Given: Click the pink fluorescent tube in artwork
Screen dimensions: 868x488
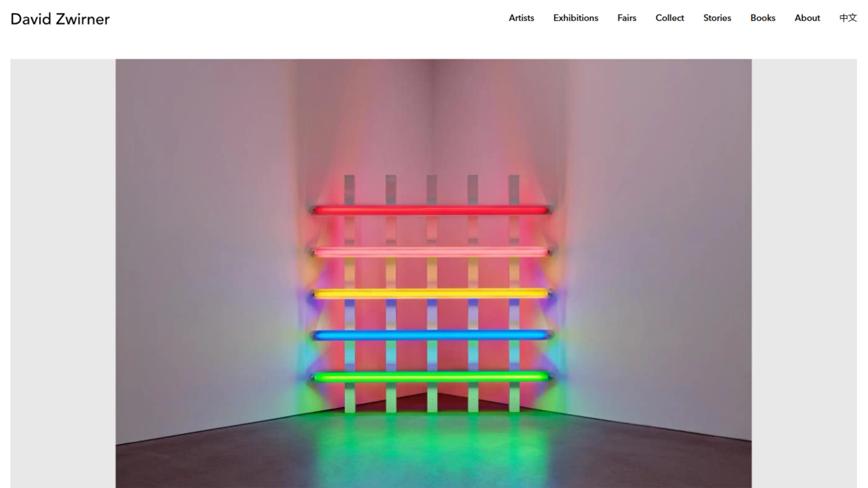Looking at the screenshot, I should 431,252.
